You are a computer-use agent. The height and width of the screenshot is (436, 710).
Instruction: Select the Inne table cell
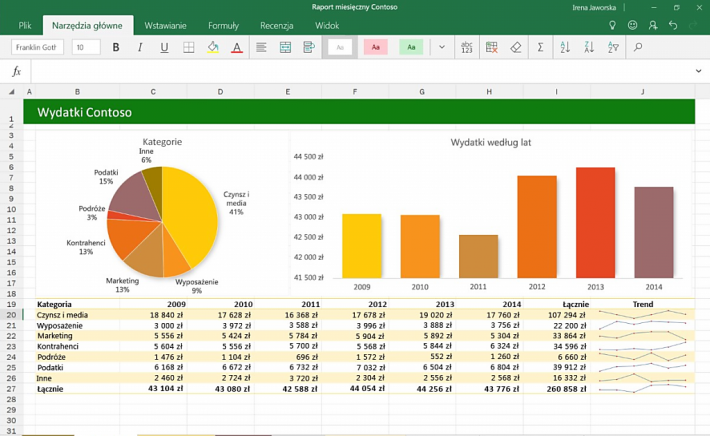[x=77, y=378]
